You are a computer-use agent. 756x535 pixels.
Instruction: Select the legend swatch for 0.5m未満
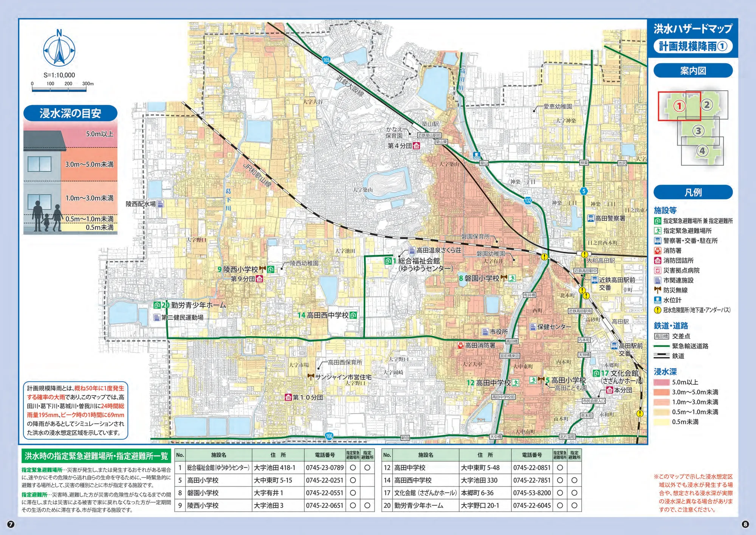pyautogui.click(x=661, y=422)
